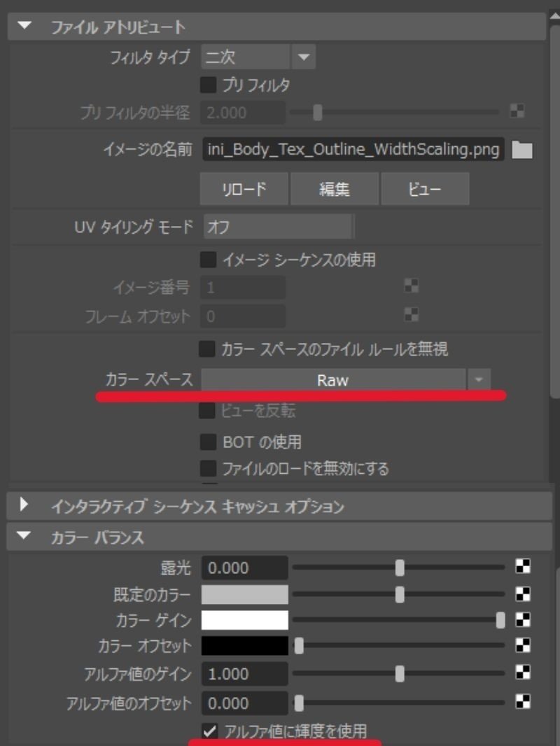This screenshot has height=746, width=560.
Task: Click map icon beside イメージ番号
Action: (411, 286)
